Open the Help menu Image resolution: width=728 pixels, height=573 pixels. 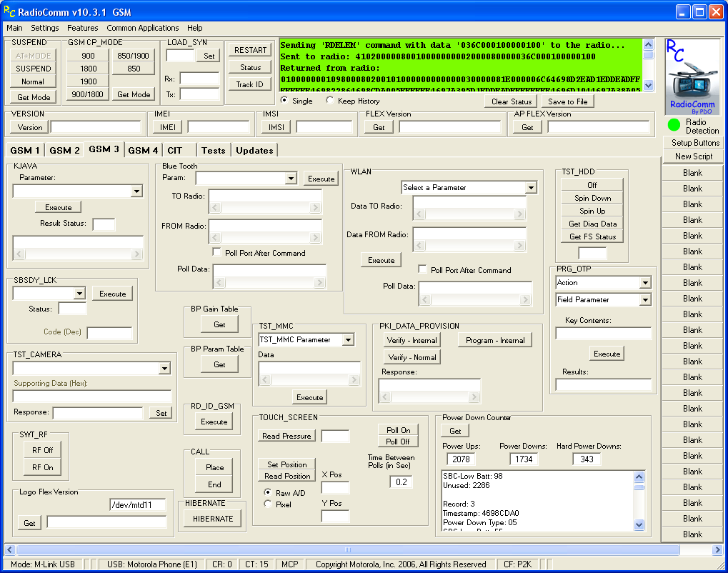195,28
